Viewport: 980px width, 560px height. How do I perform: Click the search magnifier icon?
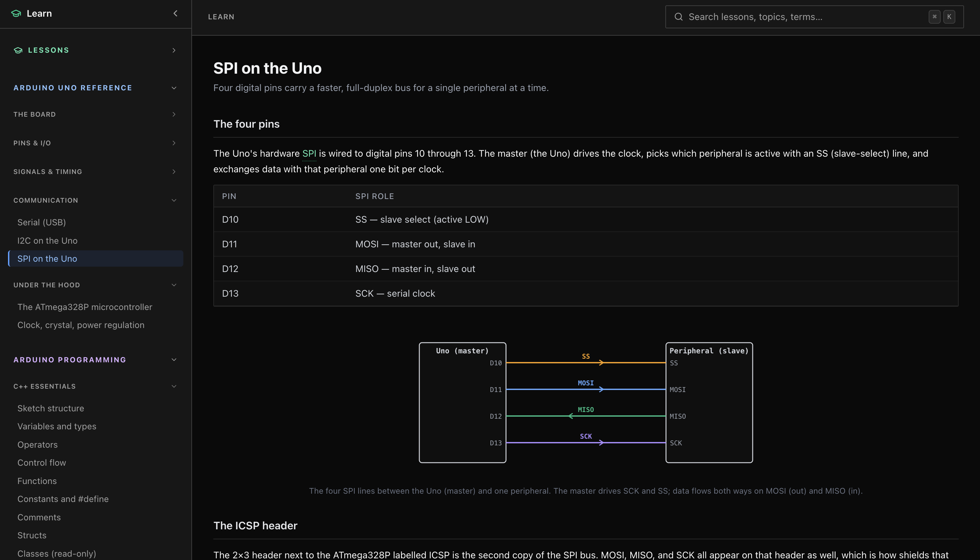click(678, 17)
